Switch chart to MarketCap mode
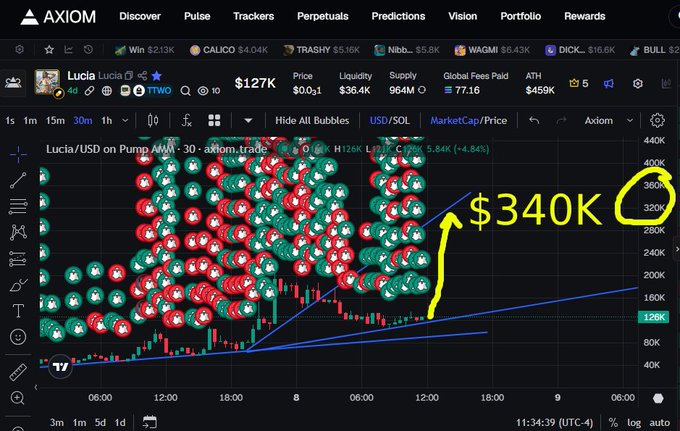680x431 pixels. click(x=454, y=121)
